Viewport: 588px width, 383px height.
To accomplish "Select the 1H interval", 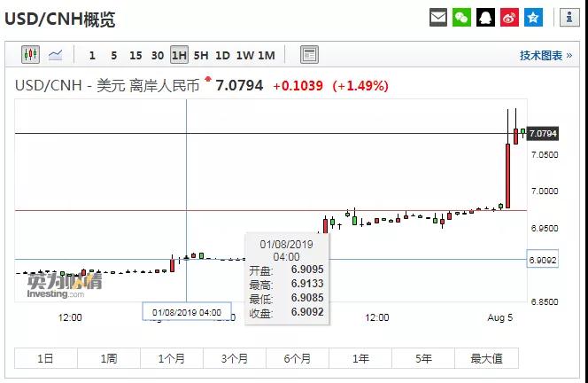I will click(179, 55).
